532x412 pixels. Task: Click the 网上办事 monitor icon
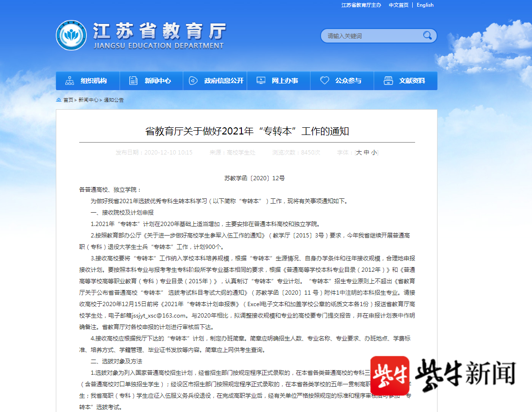pyautogui.click(x=261, y=81)
